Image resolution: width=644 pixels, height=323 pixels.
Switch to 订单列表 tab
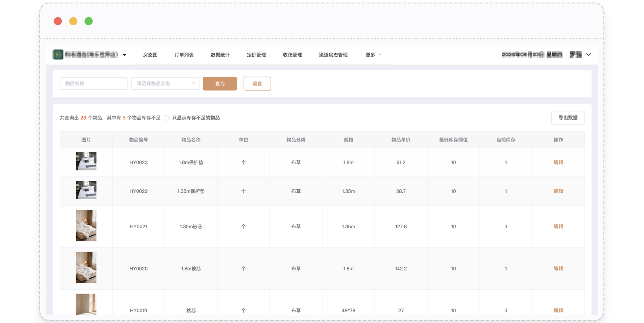pyautogui.click(x=184, y=55)
